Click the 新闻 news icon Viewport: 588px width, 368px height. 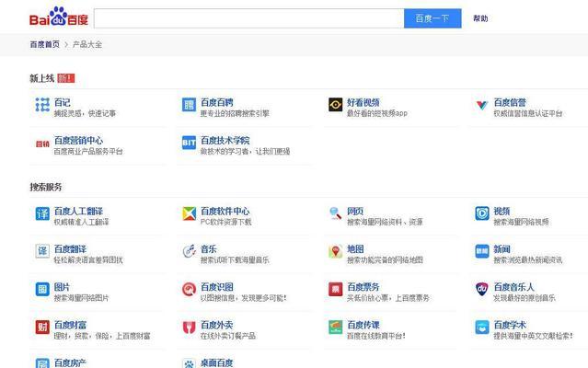click(x=482, y=251)
